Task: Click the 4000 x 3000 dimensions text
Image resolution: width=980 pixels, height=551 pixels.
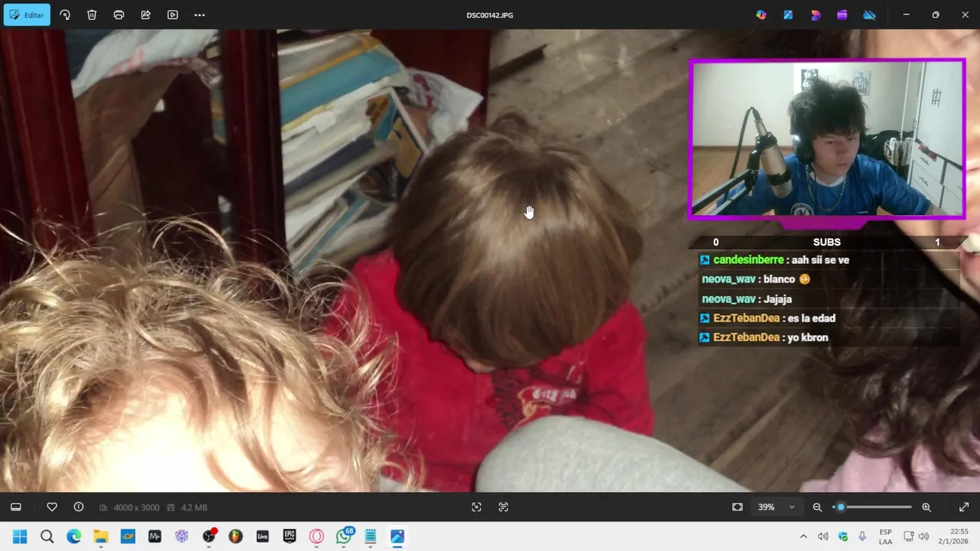Action: (136, 507)
